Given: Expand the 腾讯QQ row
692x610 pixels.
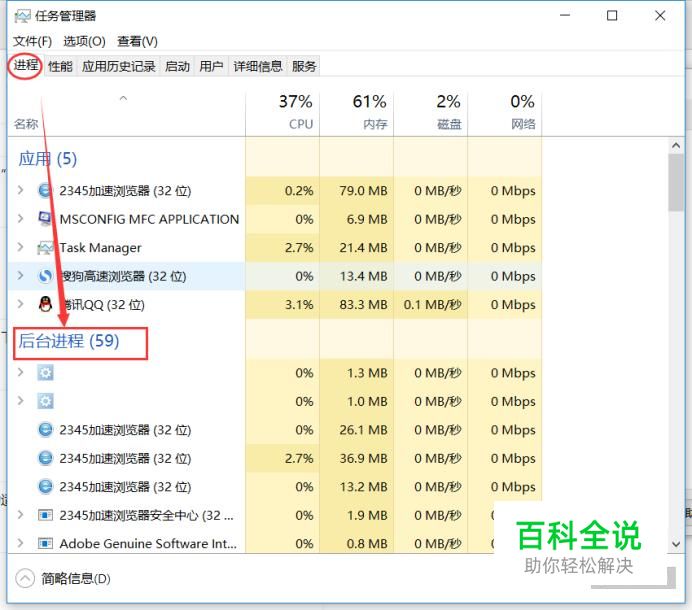Looking at the screenshot, I should pyautogui.click(x=20, y=304).
